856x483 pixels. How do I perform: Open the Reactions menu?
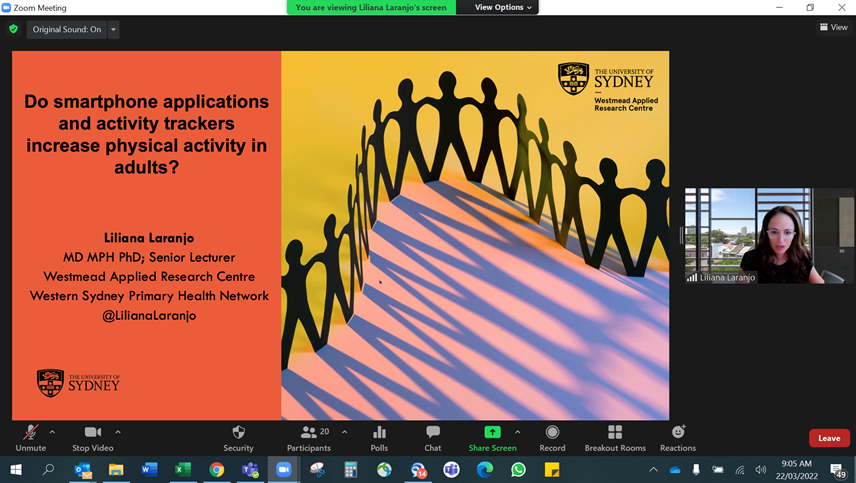(678, 438)
